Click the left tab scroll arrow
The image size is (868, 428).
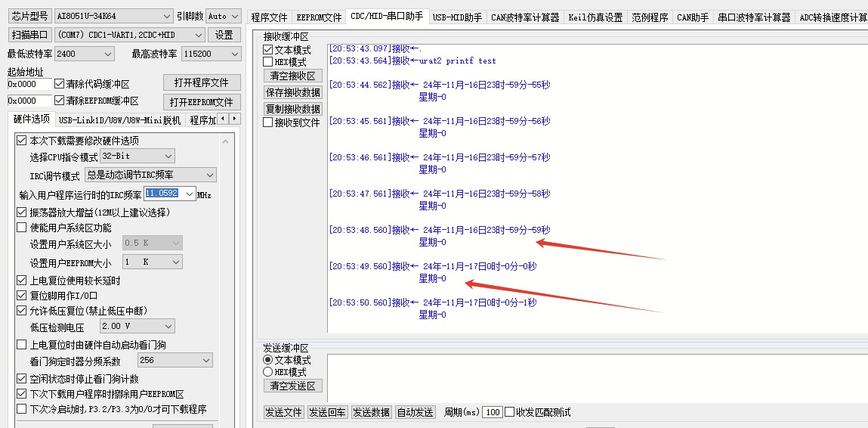click(223, 119)
